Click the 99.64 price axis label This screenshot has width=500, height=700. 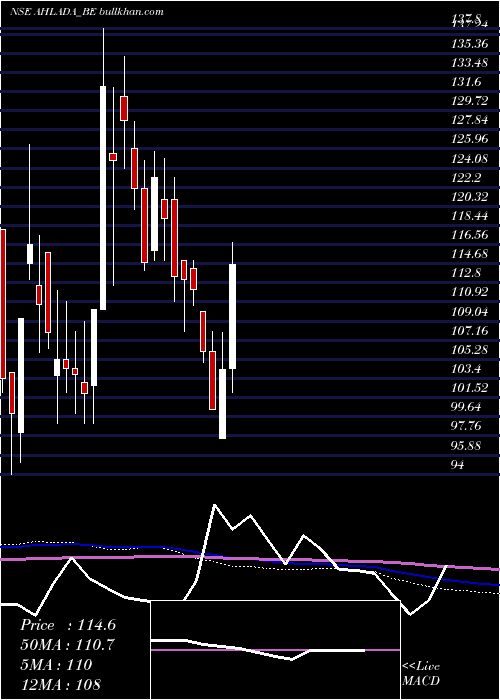click(x=467, y=406)
